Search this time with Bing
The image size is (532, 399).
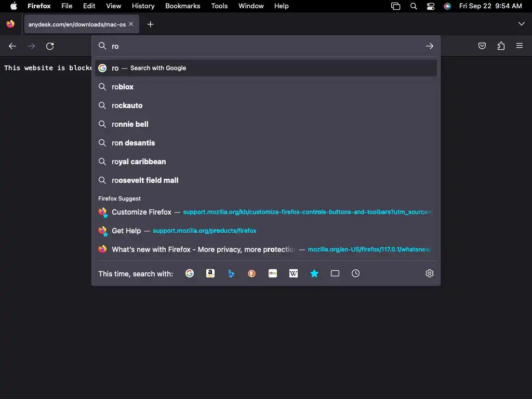(x=231, y=273)
